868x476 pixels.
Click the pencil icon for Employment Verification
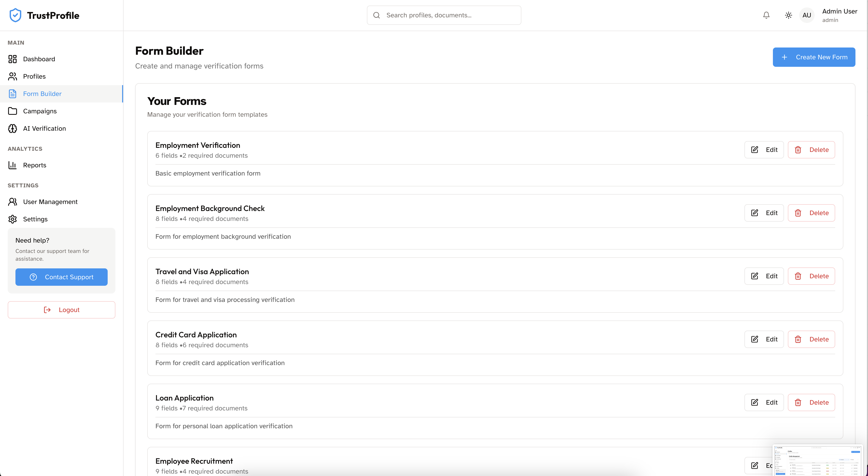(755, 150)
